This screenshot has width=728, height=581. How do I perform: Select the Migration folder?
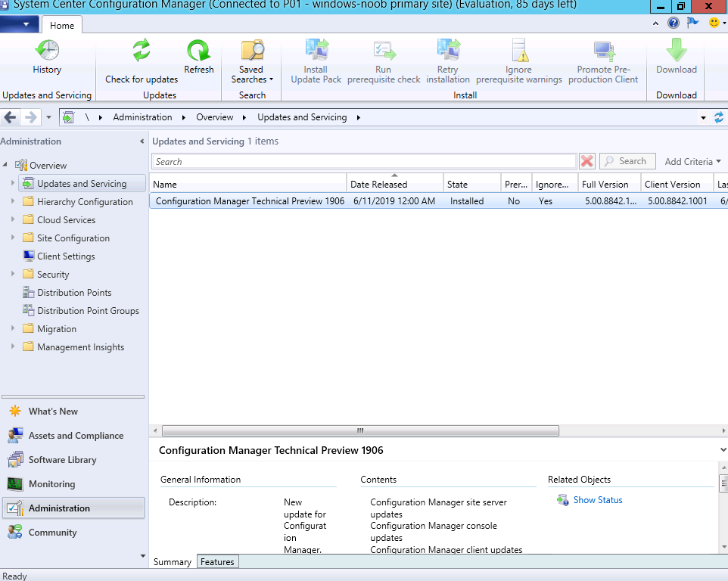[57, 328]
